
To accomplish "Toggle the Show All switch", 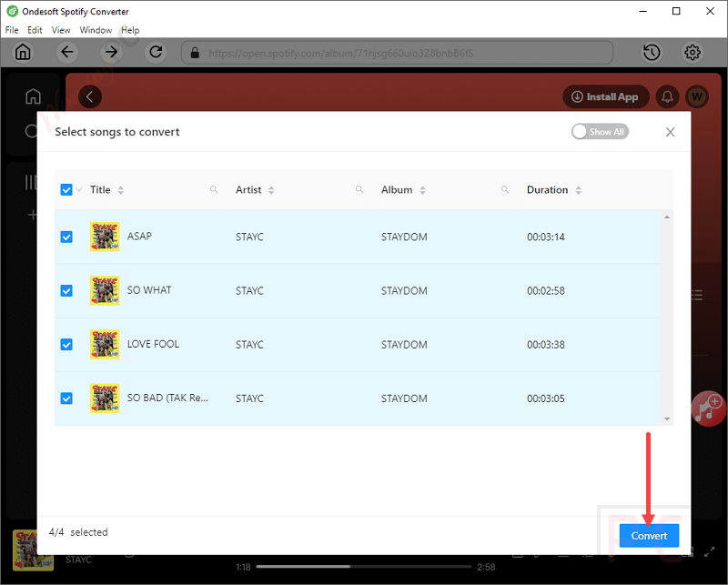I will tap(600, 132).
